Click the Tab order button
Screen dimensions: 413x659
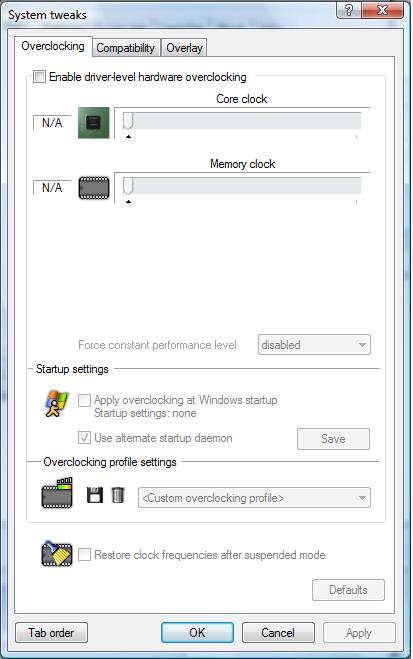(x=51, y=633)
